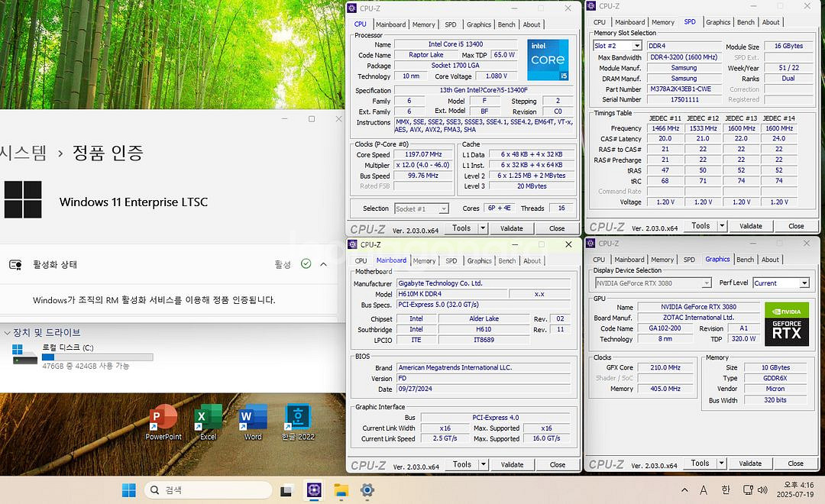Click the Intel Core i5 13400 name field
This screenshot has height=504, width=825.
tap(455, 44)
